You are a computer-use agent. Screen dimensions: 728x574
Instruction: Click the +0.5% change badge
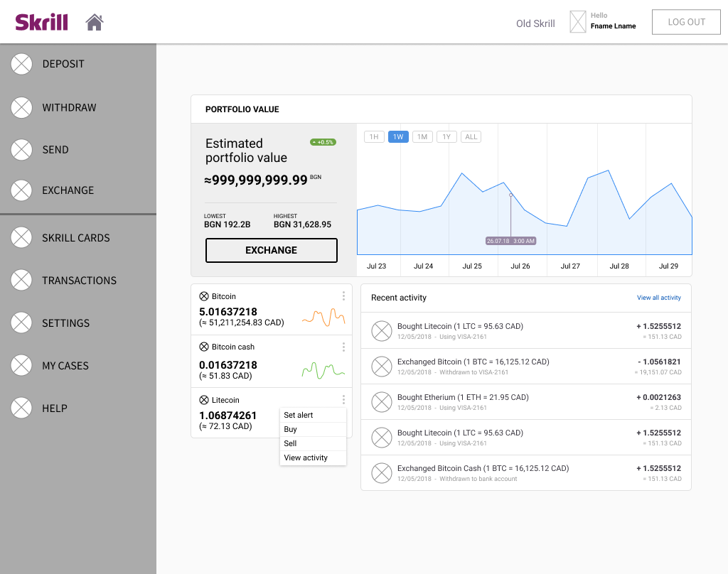323,142
